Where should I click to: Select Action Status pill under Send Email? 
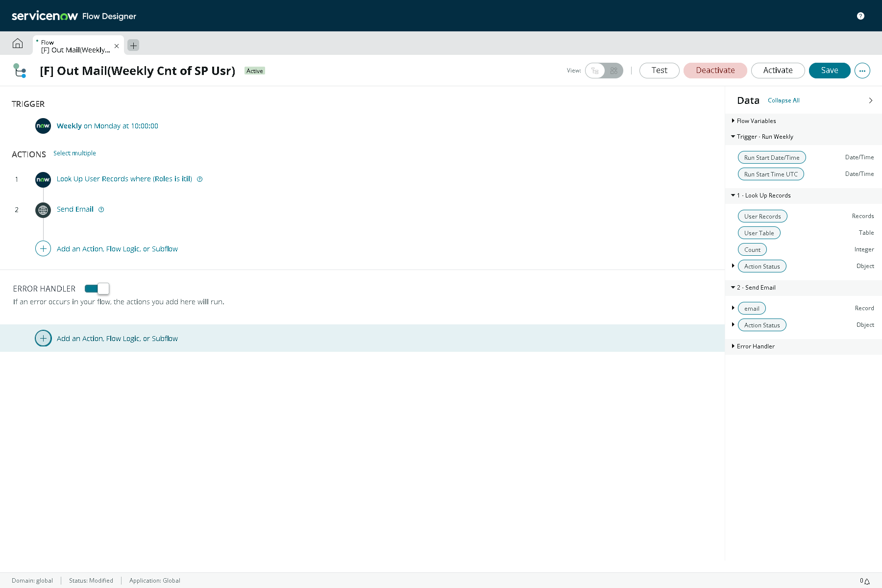pos(762,325)
